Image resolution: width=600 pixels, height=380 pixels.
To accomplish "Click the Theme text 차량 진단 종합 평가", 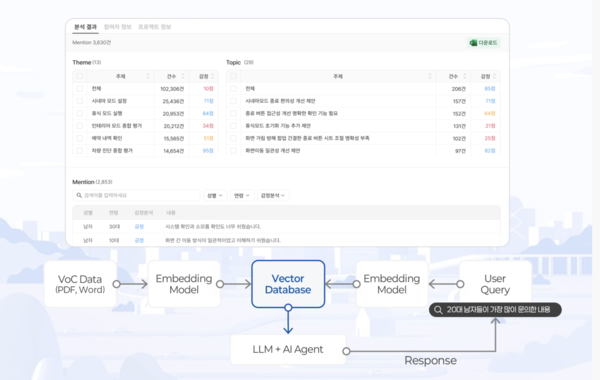I will pos(112,151).
